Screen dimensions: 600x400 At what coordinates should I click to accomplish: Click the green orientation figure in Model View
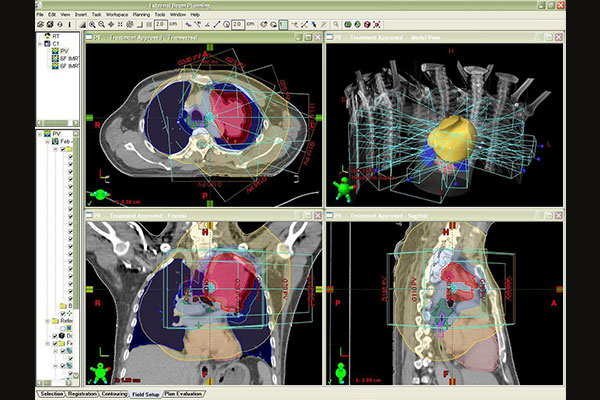pos(343,189)
